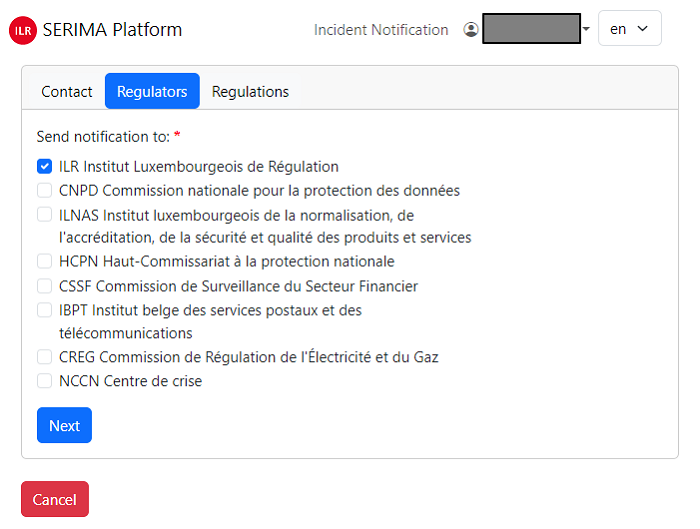Click the red Cancel button
700x529 pixels.
click(55, 499)
